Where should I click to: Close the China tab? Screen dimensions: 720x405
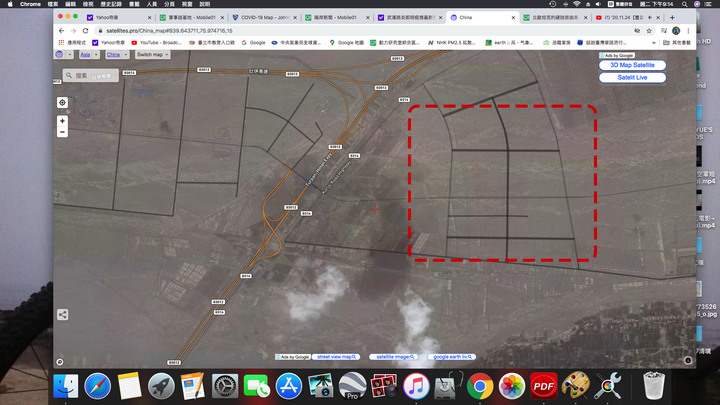pyautogui.click(x=513, y=17)
